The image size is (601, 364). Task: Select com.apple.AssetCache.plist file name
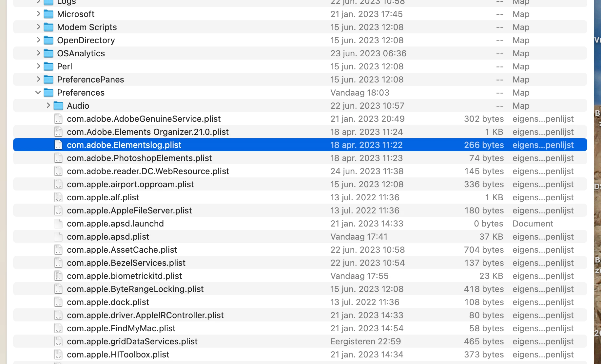click(x=122, y=250)
